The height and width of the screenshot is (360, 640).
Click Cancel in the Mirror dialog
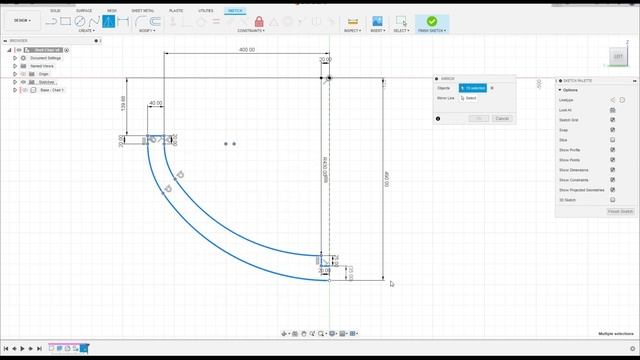tap(502, 118)
